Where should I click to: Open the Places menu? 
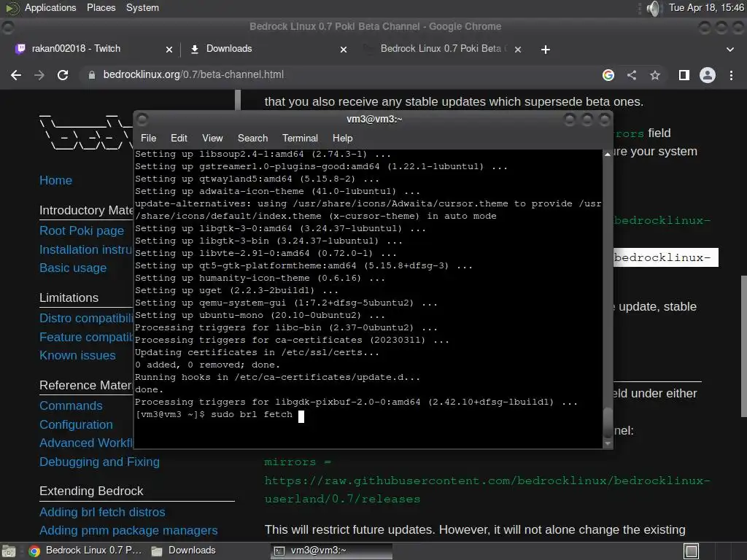101,7
